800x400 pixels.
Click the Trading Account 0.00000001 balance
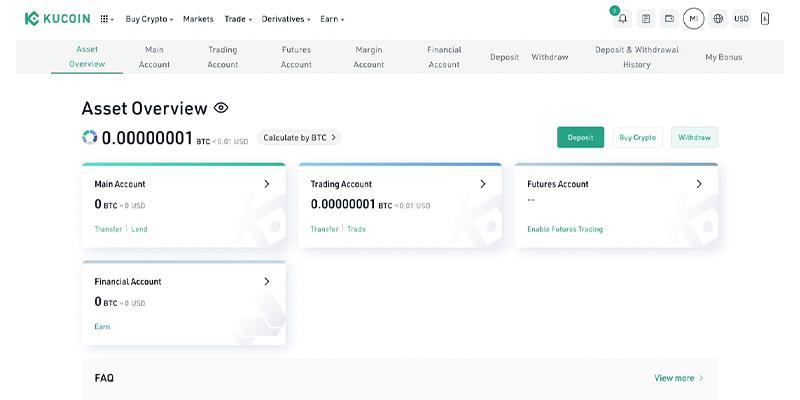[x=343, y=204]
